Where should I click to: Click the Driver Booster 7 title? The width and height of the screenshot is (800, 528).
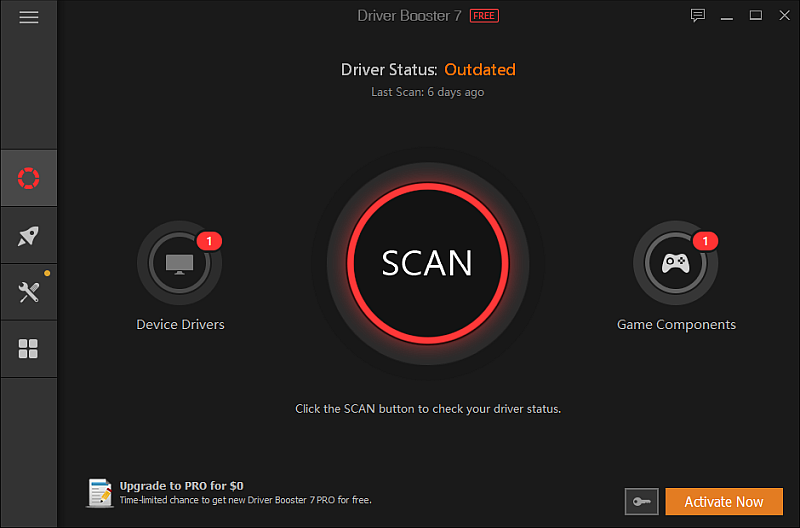409,16
